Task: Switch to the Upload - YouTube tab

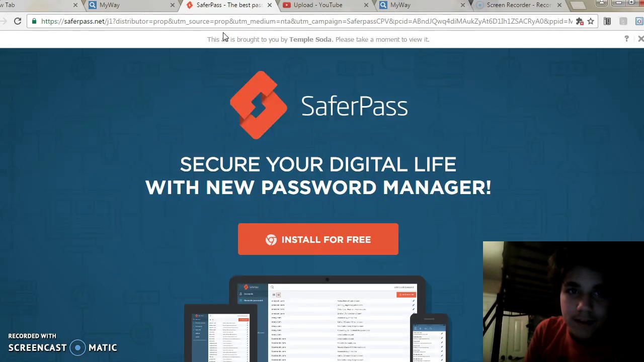Action: click(318, 5)
